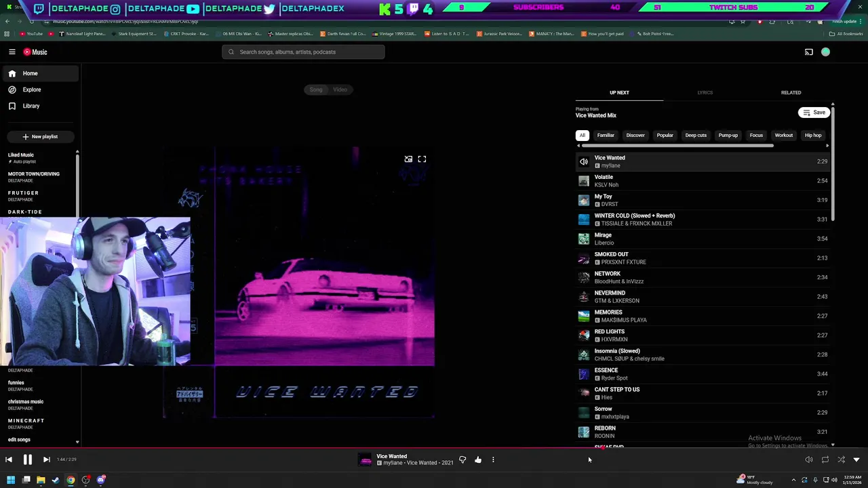Switch to the RELATED tab
The image size is (868, 488).
[791, 93]
